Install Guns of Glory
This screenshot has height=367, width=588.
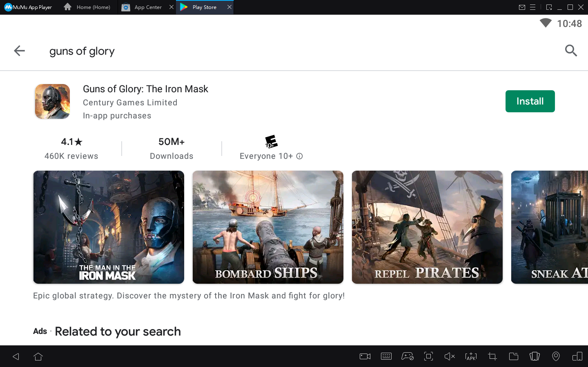(530, 101)
